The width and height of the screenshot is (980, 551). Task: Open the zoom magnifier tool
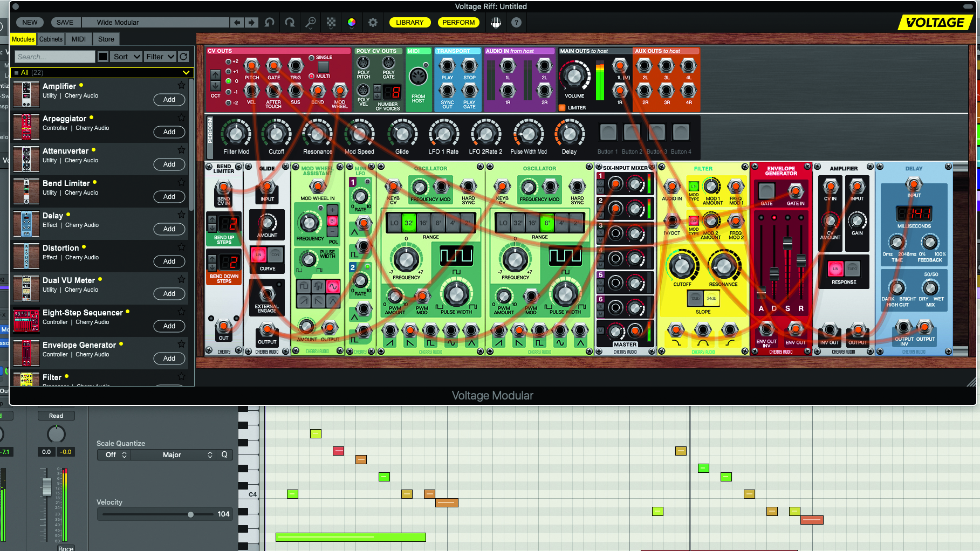point(311,22)
